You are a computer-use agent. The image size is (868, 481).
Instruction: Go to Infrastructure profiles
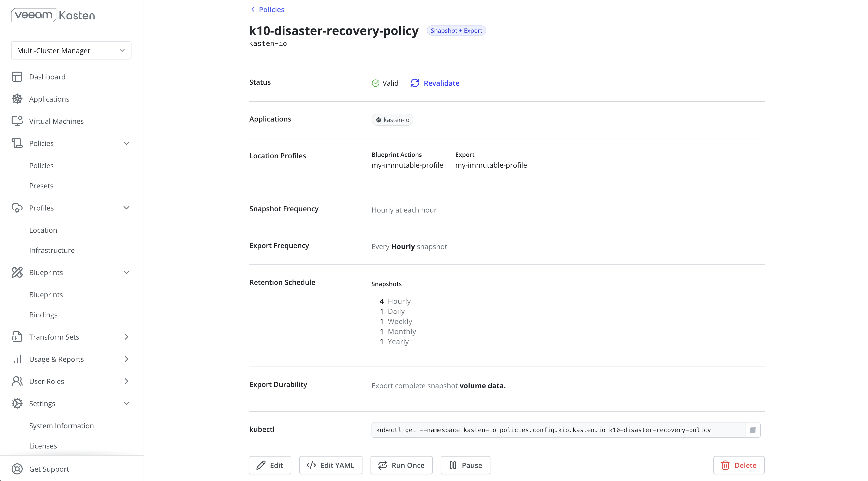[x=52, y=250]
